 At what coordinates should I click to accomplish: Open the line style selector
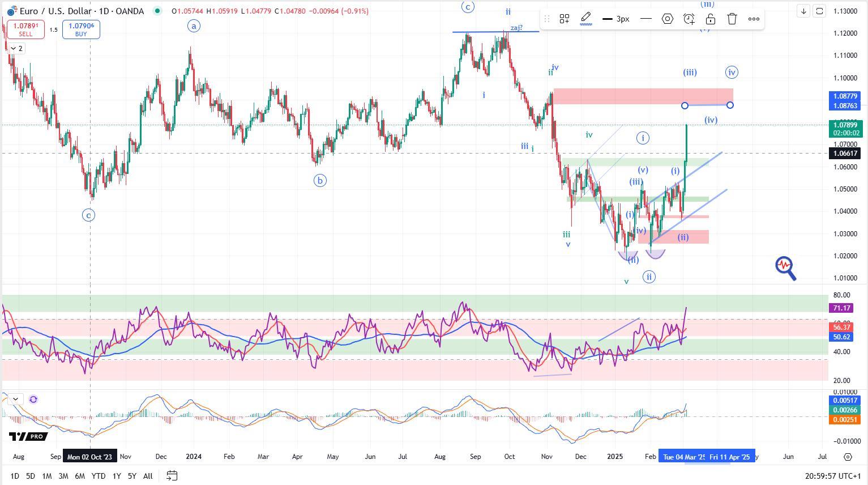(x=645, y=19)
